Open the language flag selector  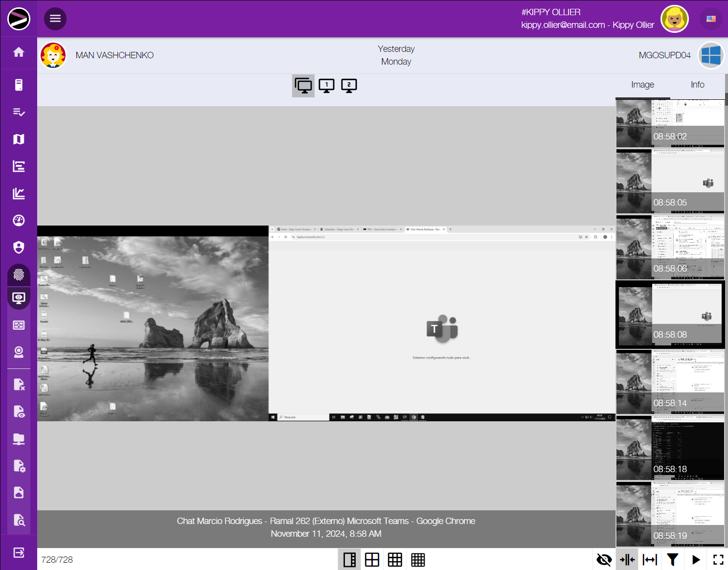[x=711, y=19]
